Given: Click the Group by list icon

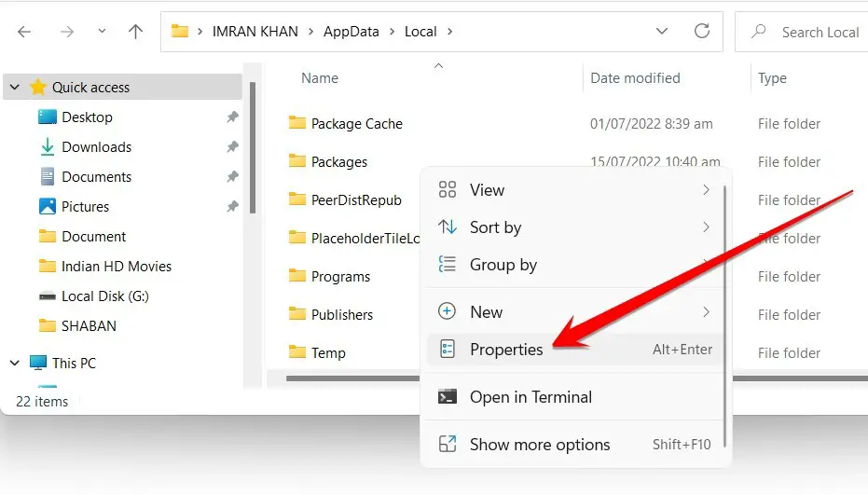Looking at the screenshot, I should click(448, 264).
